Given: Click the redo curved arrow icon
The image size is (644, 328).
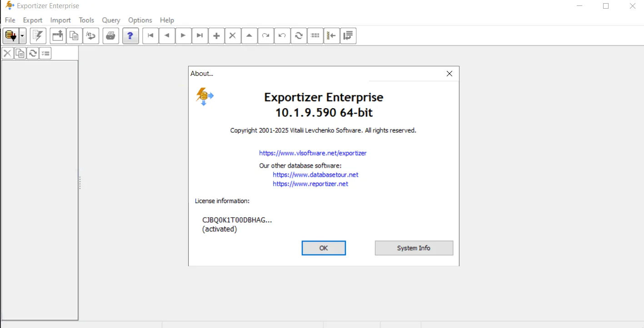Looking at the screenshot, I should pyautogui.click(x=265, y=35).
